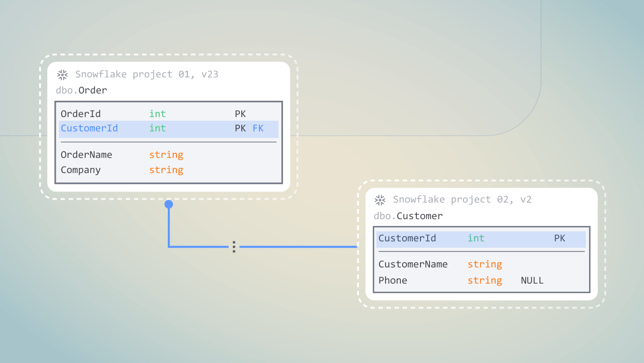644x363 pixels.
Task: Select the CustomerId column in Order table
Action: coord(89,128)
